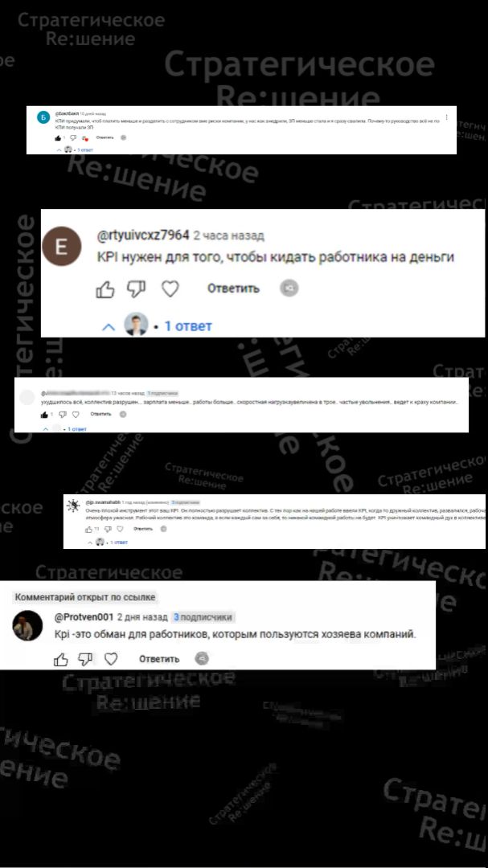Collapse replies chevron under the gp.swamahabh comment

(91, 543)
